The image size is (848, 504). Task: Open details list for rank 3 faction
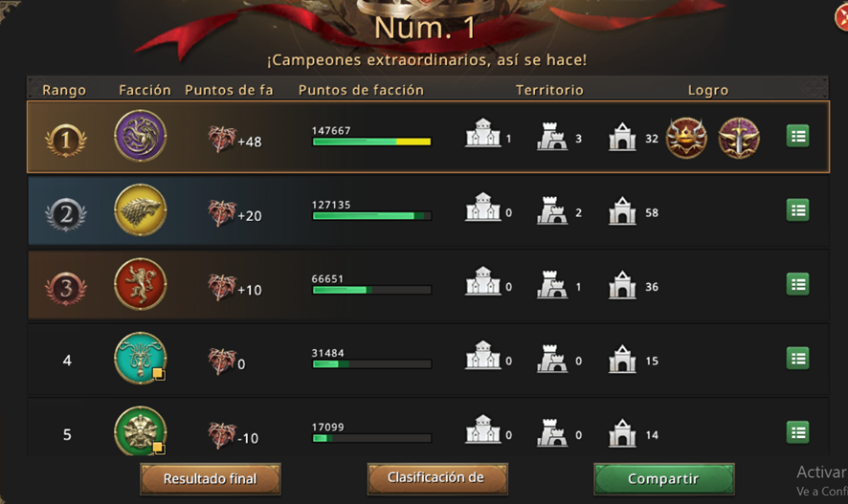coord(797,284)
